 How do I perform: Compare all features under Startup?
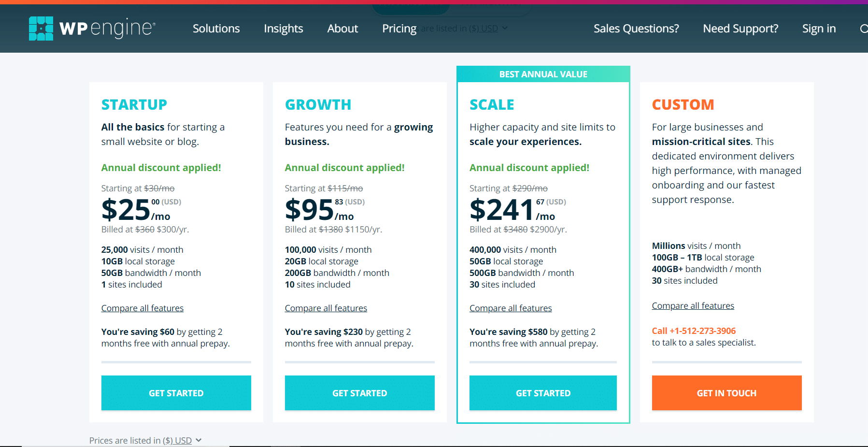[x=142, y=308]
